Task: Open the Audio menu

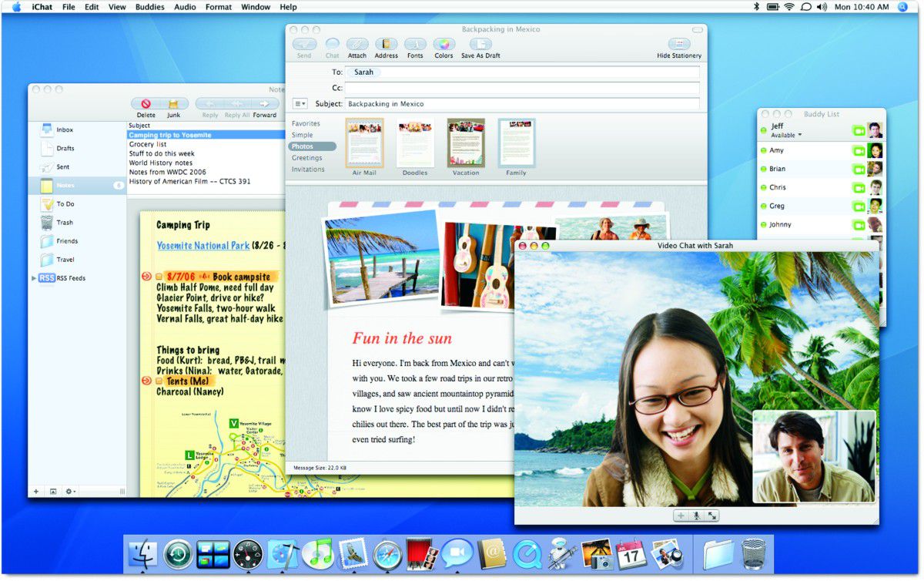Action: 185,7
